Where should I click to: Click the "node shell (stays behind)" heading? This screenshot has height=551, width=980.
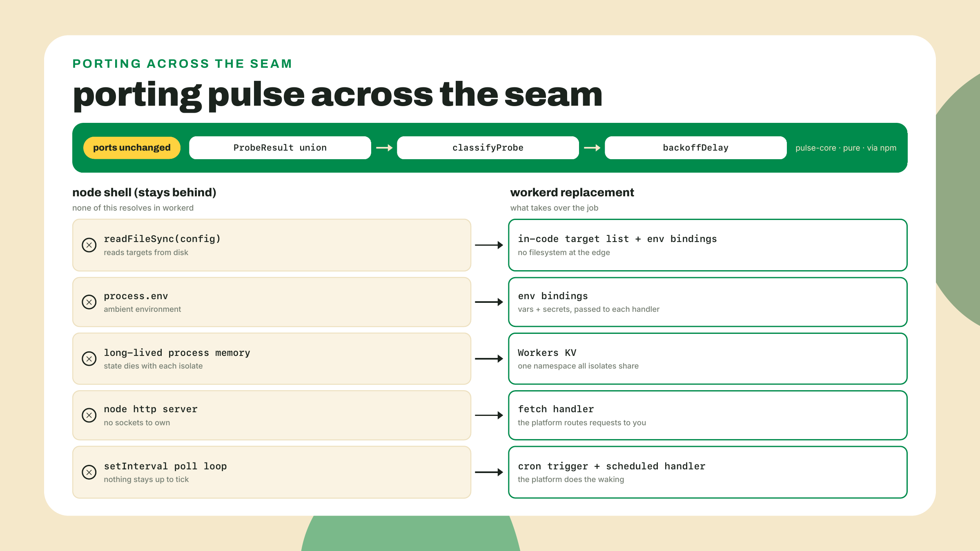(144, 192)
